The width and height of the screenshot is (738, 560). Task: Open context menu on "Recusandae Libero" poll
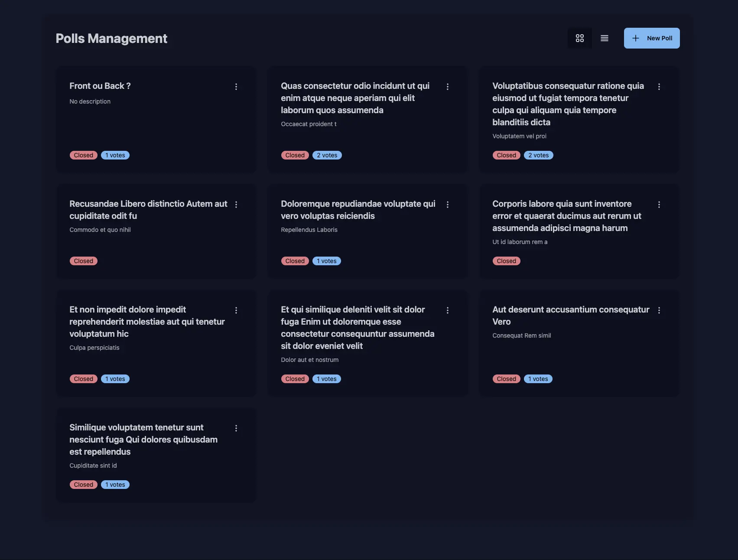[237, 204]
